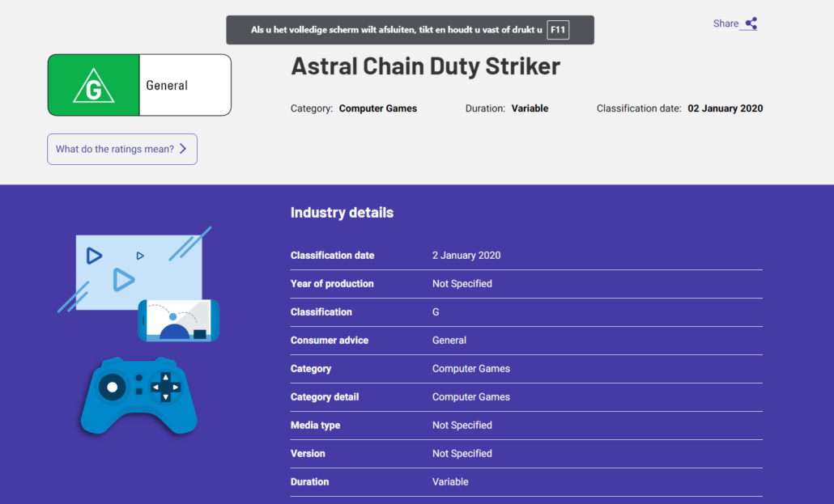Click the 02 January 2020 classification date

[725, 108]
